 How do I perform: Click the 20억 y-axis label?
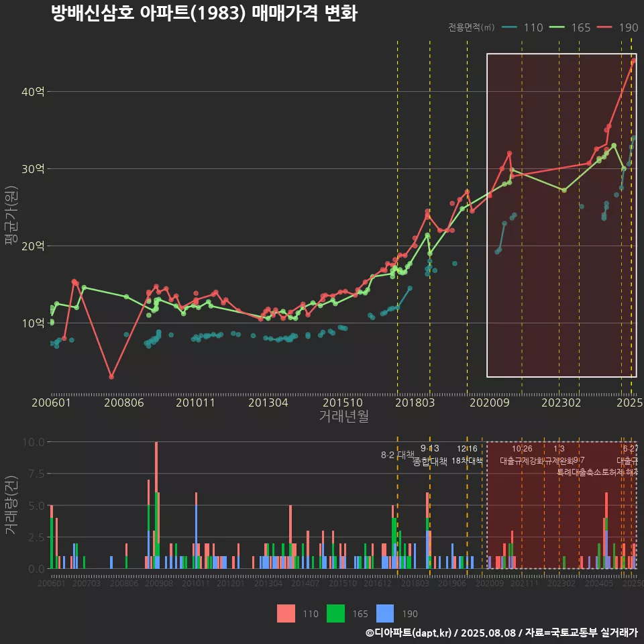pos(33,246)
